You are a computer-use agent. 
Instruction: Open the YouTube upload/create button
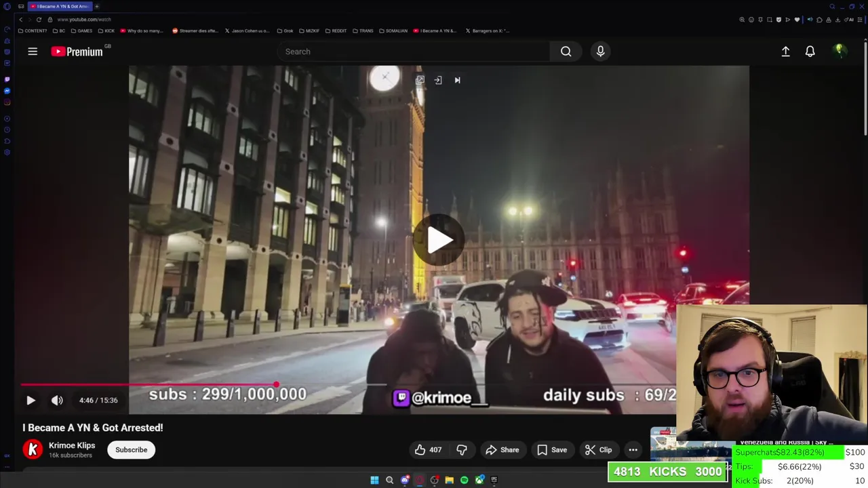[x=785, y=52]
